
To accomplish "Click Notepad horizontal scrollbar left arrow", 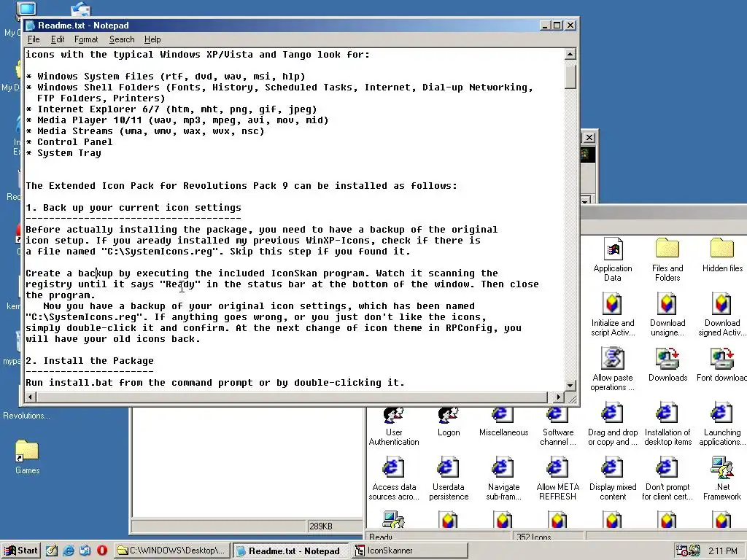I will click(31, 397).
